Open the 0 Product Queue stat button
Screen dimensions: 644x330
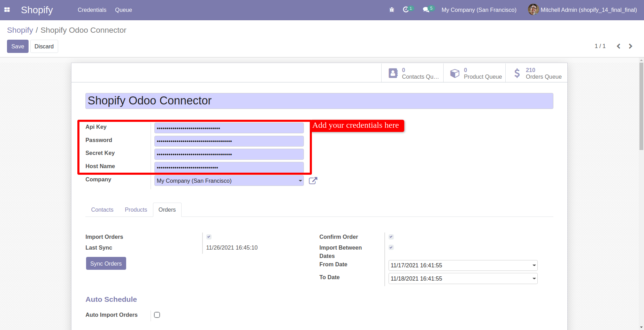(474, 73)
